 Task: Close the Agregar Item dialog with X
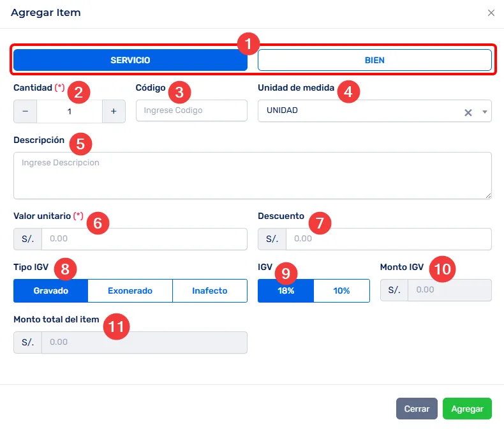(x=491, y=13)
